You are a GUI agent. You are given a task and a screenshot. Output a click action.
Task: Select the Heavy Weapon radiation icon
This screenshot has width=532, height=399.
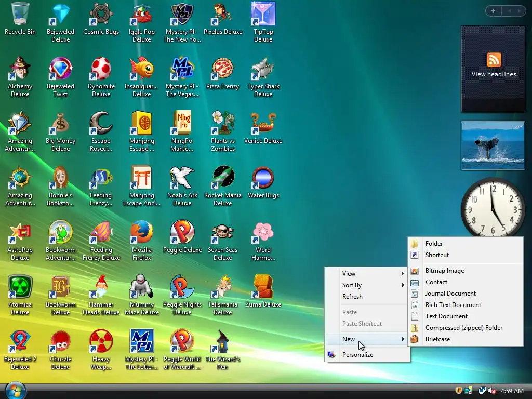pos(101,341)
